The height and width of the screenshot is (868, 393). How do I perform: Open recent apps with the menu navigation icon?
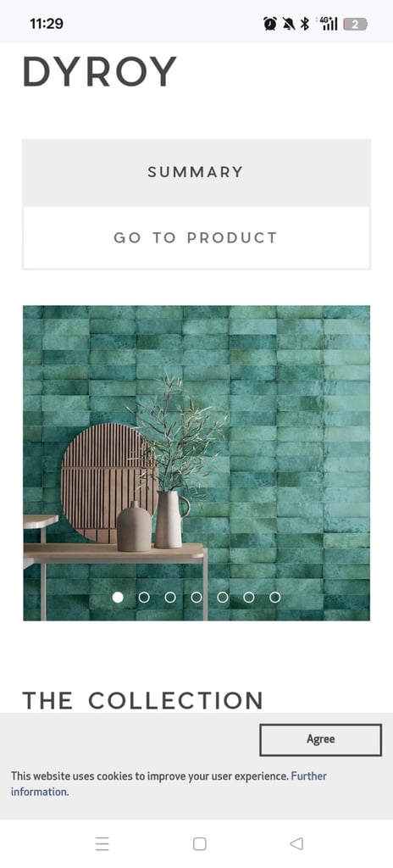[x=102, y=843]
